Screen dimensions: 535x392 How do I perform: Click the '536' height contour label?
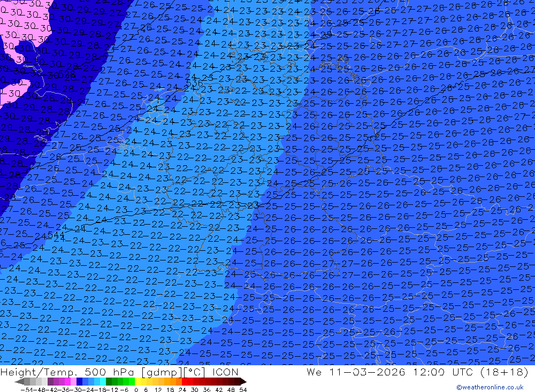coord(195,83)
